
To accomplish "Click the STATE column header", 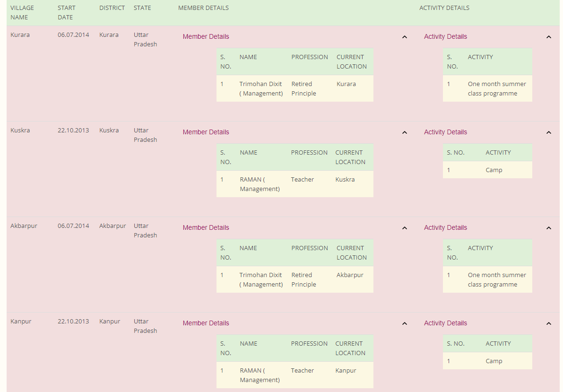I will tap(142, 8).
